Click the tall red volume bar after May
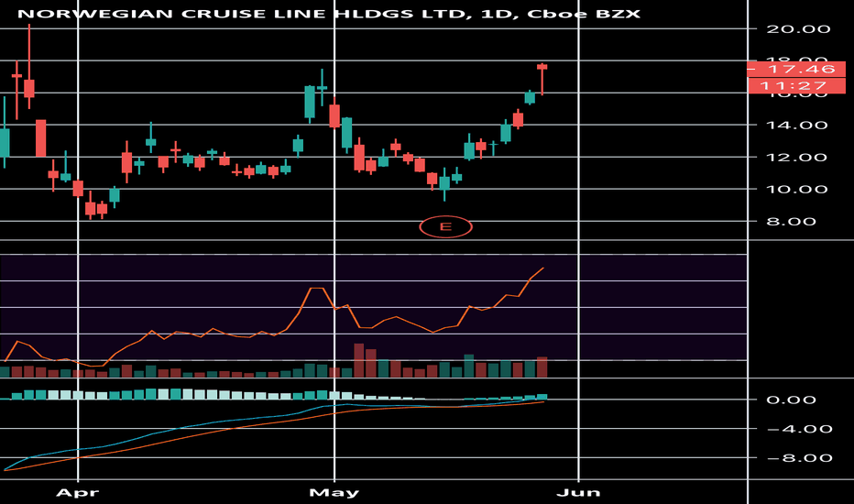This screenshot has height=504, width=854. coord(358,360)
